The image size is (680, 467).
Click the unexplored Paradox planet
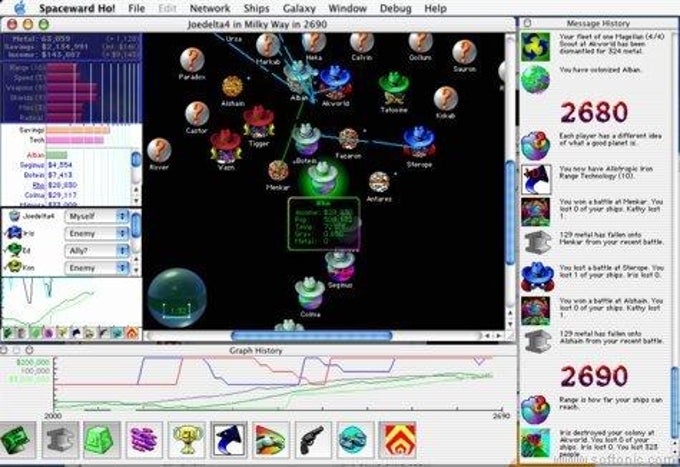click(x=192, y=60)
